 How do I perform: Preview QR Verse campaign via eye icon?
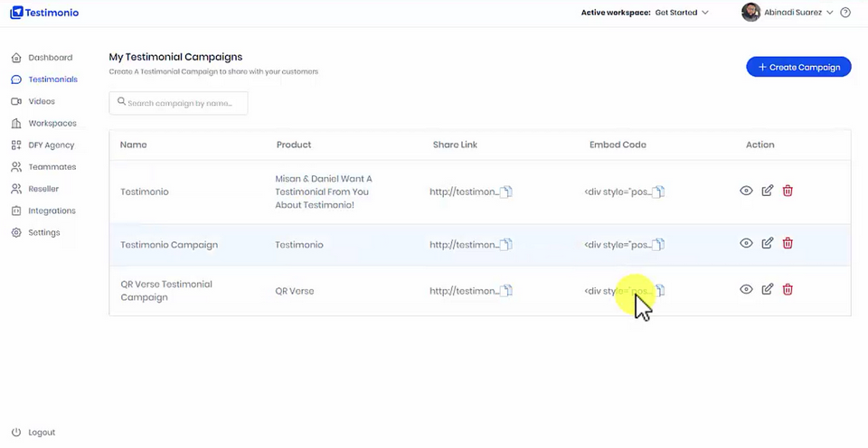pos(746,289)
